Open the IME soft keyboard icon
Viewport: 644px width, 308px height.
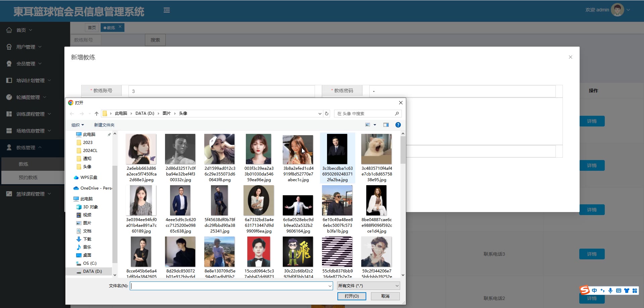[x=619, y=291]
